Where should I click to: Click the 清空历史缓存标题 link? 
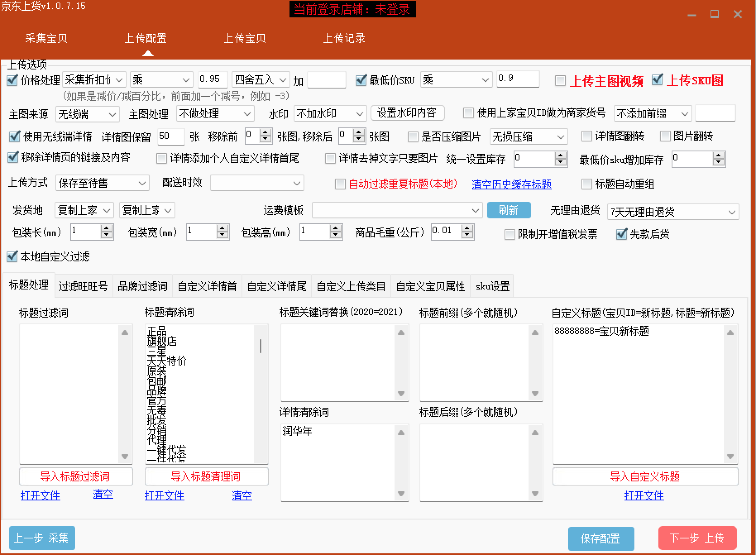point(512,184)
